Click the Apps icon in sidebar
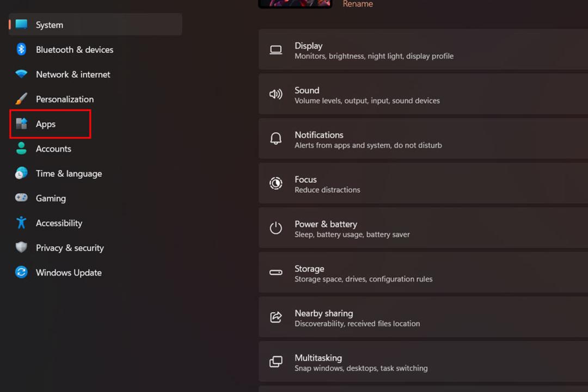588x392 pixels. [21, 124]
